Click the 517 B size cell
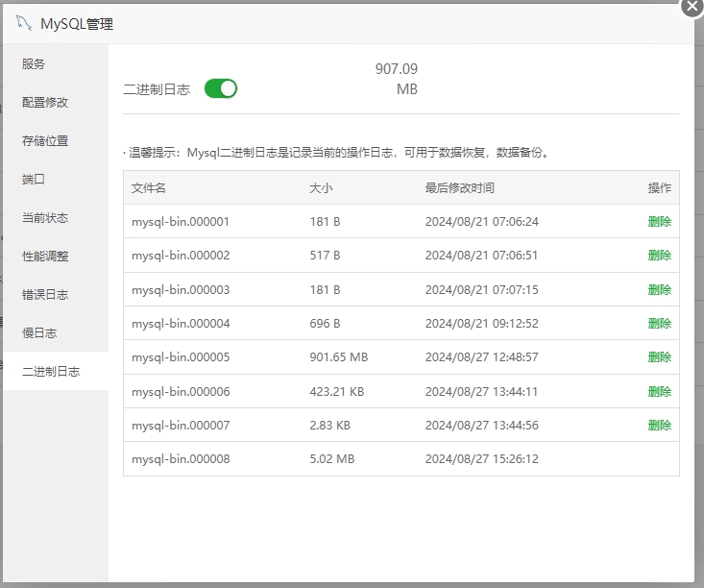The image size is (704, 588). point(325,256)
